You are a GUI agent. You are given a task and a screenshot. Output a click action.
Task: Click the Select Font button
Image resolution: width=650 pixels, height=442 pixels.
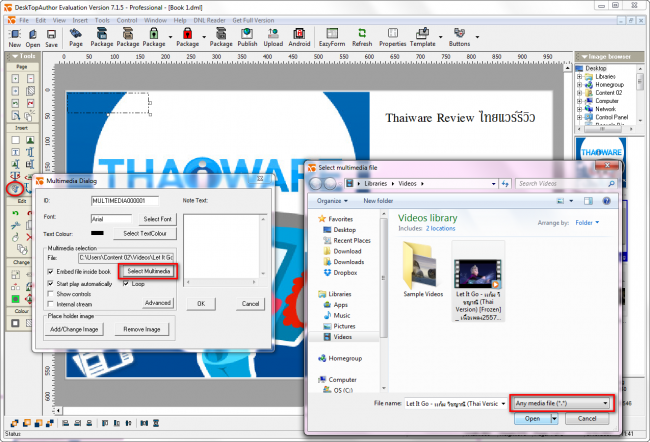[157, 219]
